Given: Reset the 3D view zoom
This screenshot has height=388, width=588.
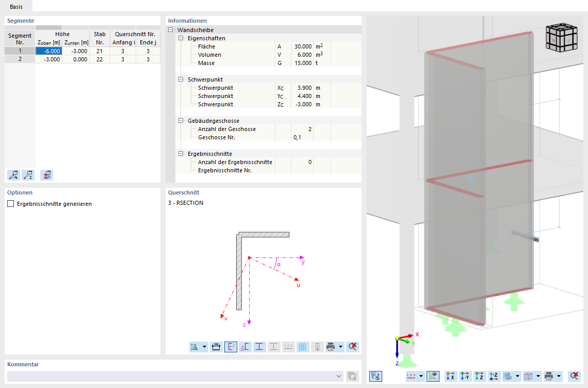Looking at the screenshot, I should coord(574,376).
